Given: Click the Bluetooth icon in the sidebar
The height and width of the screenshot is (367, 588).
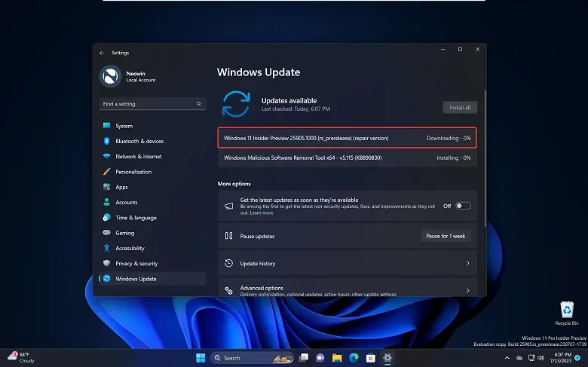Looking at the screenshot, I should pyautogui.click(x=106, y=141).
